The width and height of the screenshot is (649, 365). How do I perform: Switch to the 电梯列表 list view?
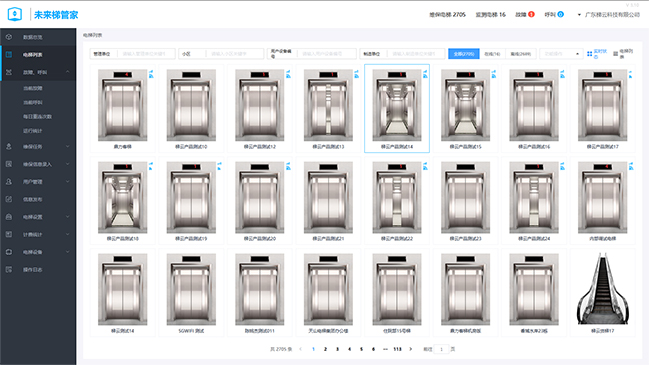[623, 54]
